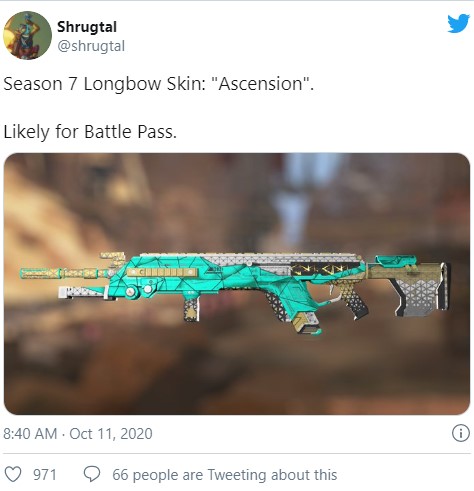Visit the @shrugtal handle link
This screenshot has width=474, height=491.
(91, 46)
